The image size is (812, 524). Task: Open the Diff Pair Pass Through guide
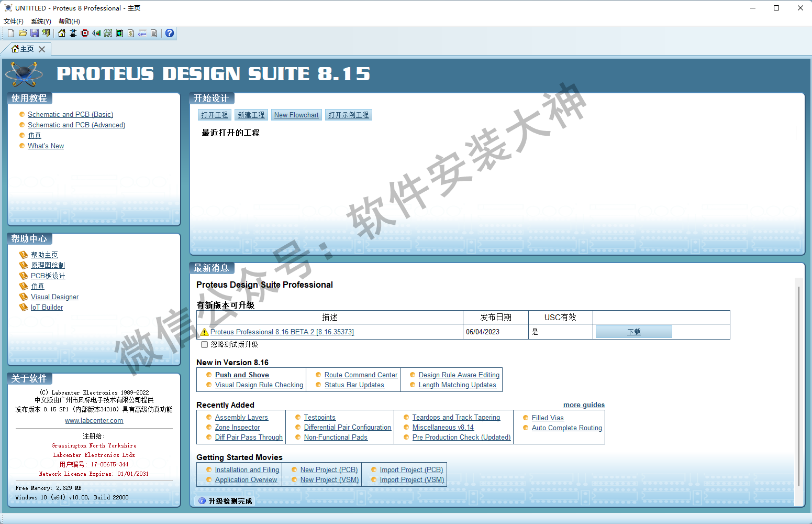pos(249,437)
